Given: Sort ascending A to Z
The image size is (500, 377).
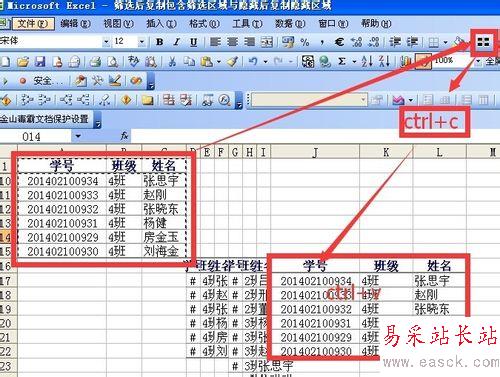Looking at the screenshot, I should [367, 62].
